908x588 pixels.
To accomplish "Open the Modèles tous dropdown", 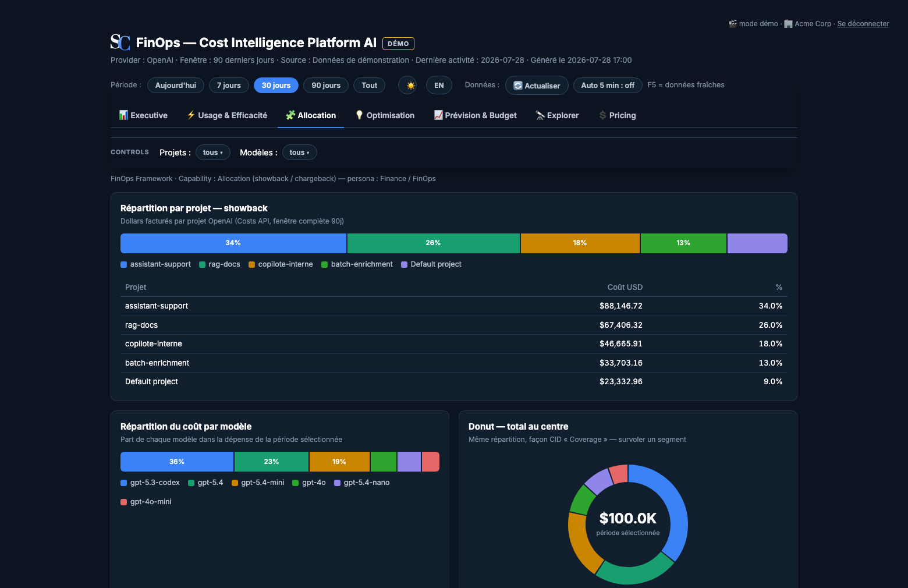I will 300,153.
